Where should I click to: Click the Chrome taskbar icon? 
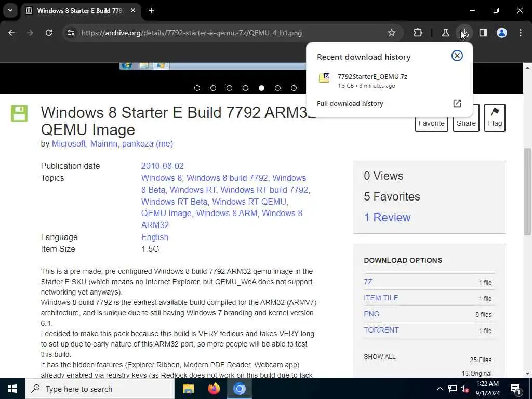pos(239,389)
